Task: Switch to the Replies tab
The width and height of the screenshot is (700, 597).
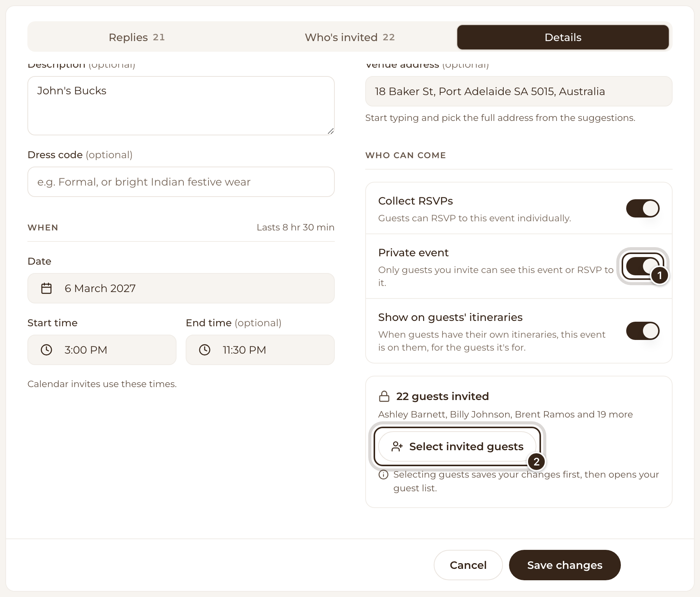Action: [x=137, y=37]
